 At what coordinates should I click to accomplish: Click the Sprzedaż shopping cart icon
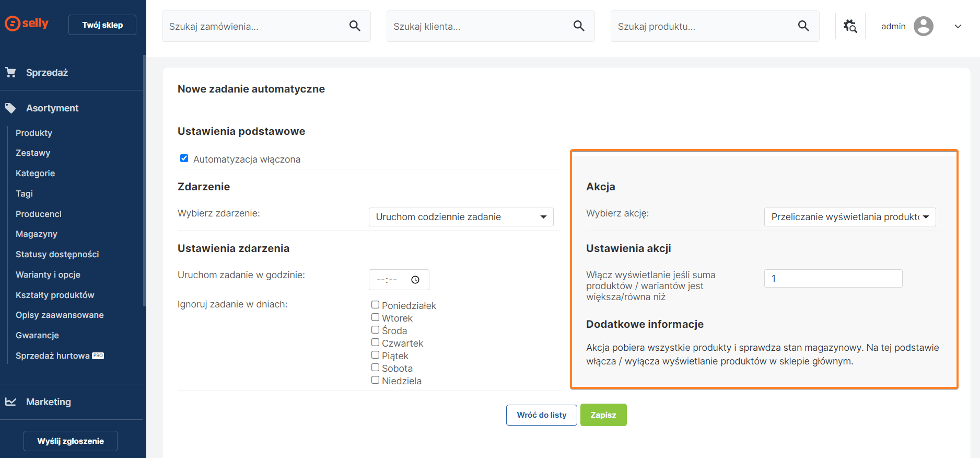click(11, 73)
